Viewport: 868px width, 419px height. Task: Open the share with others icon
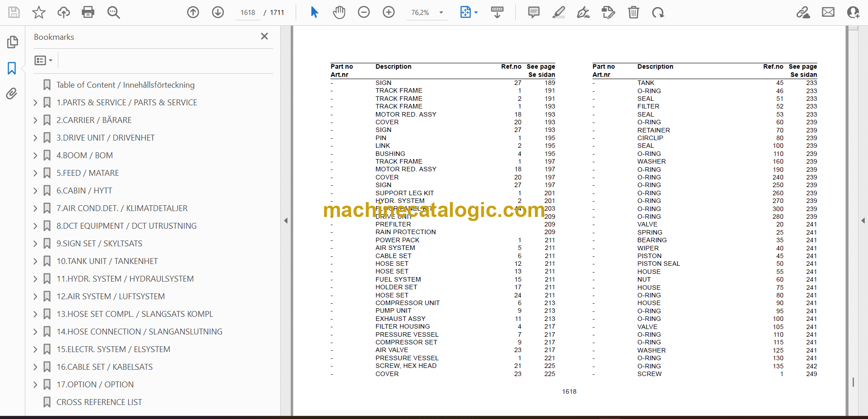tap(853, 12)
